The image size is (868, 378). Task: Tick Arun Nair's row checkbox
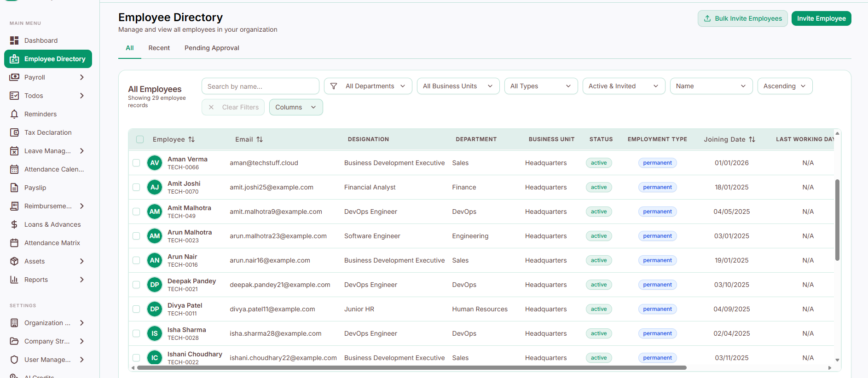click(136, 260)
